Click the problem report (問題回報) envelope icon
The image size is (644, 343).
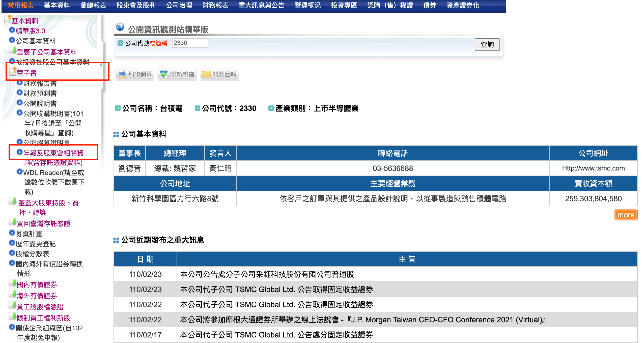point(206,74)
